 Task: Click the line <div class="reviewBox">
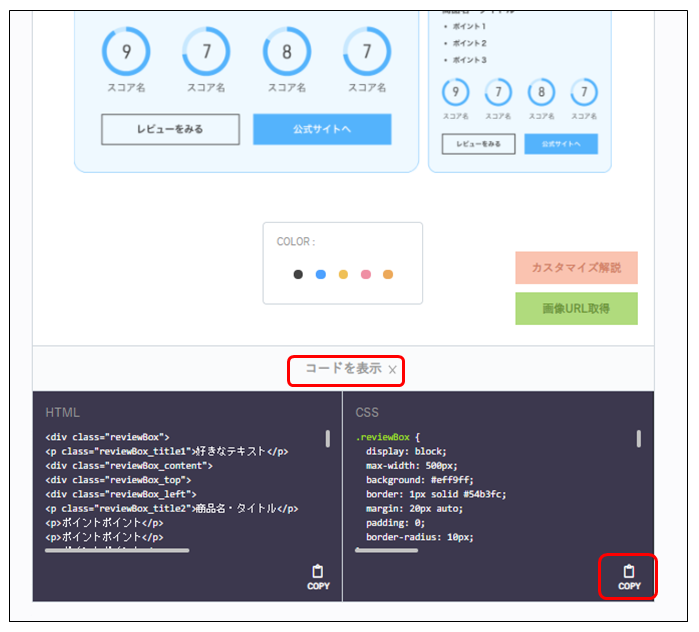pyautogui.click(x=107, y=437)
